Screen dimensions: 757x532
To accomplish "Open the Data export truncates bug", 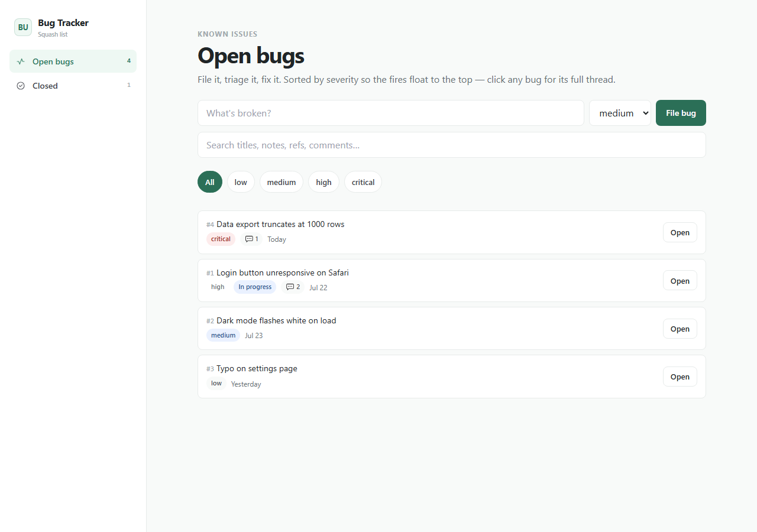I will pos(680,232).
